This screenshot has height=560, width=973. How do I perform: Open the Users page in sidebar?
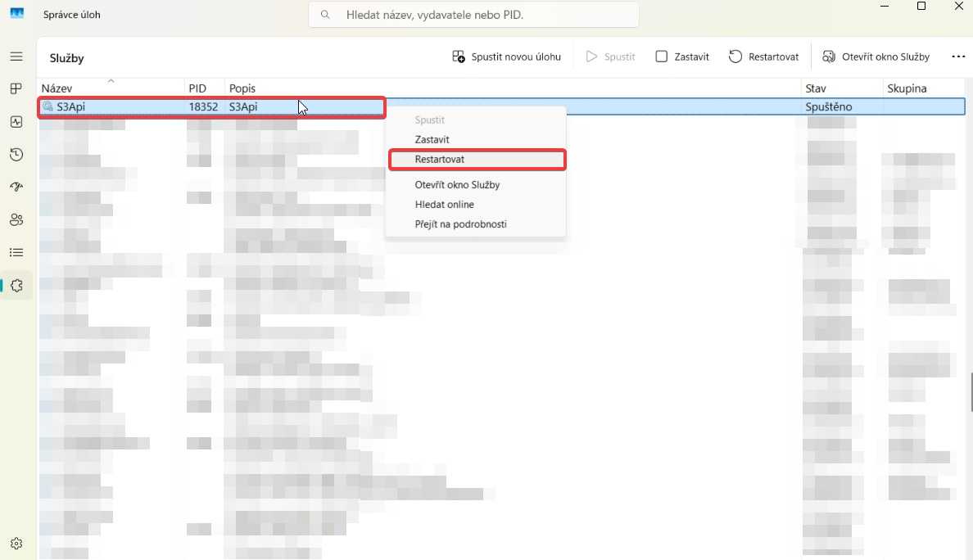(x=16, y=219)
